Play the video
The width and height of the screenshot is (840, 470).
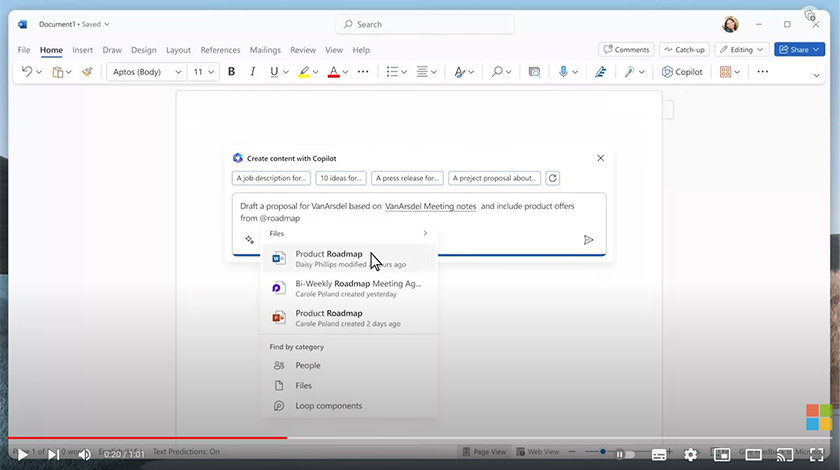22,455
